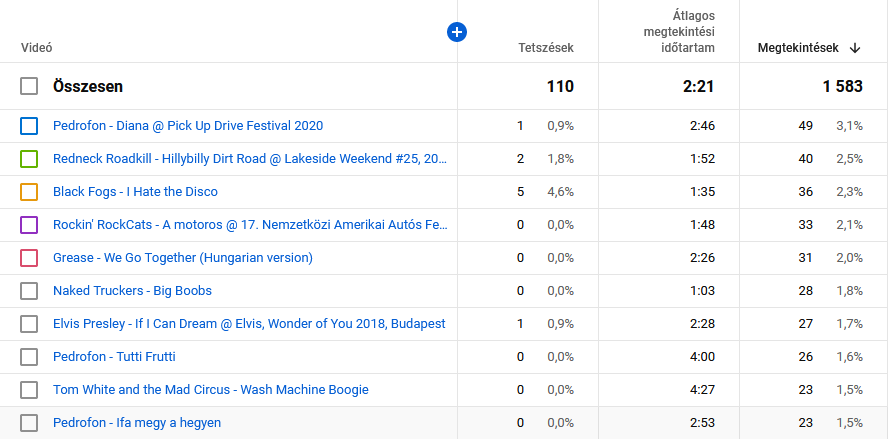Select the Elvis Presley row checkbox

29,324
